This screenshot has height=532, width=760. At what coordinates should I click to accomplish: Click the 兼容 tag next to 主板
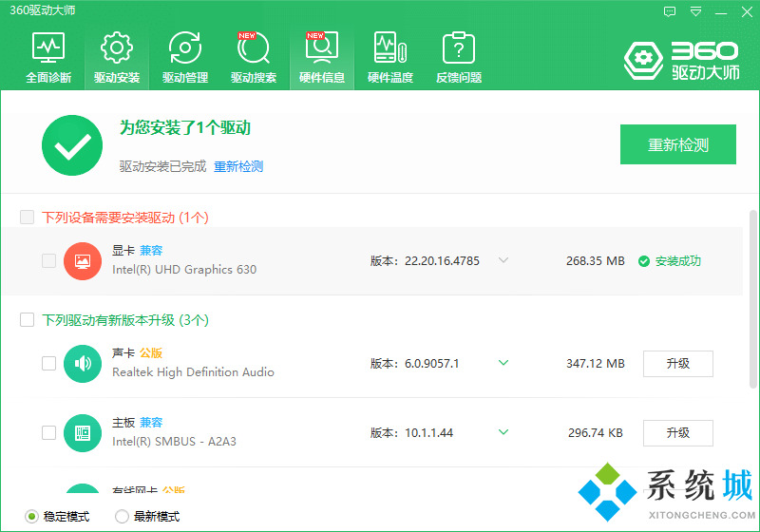pos(151,423)
